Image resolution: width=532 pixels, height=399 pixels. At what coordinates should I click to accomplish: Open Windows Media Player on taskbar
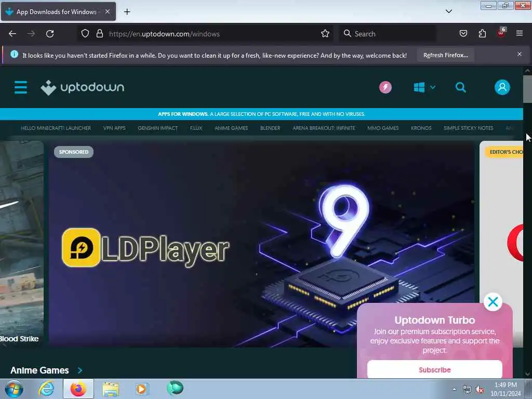(x=142, y=389)
